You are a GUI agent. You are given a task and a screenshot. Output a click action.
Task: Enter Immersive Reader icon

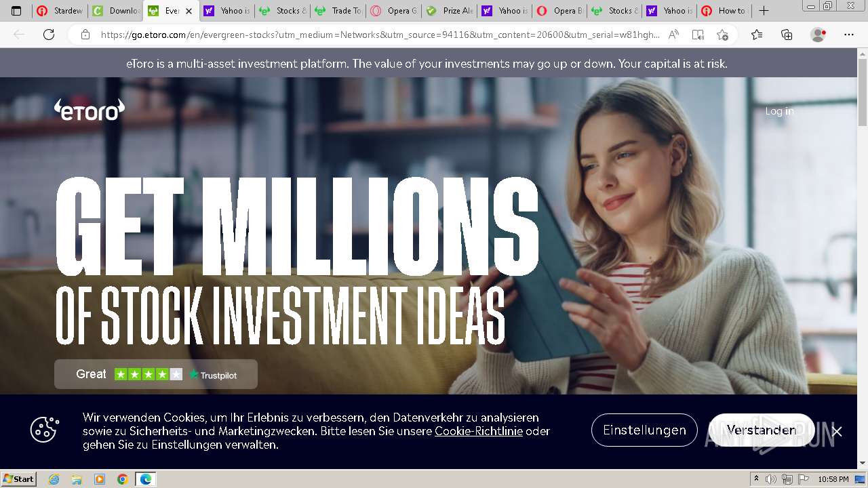tap(698, 35)
